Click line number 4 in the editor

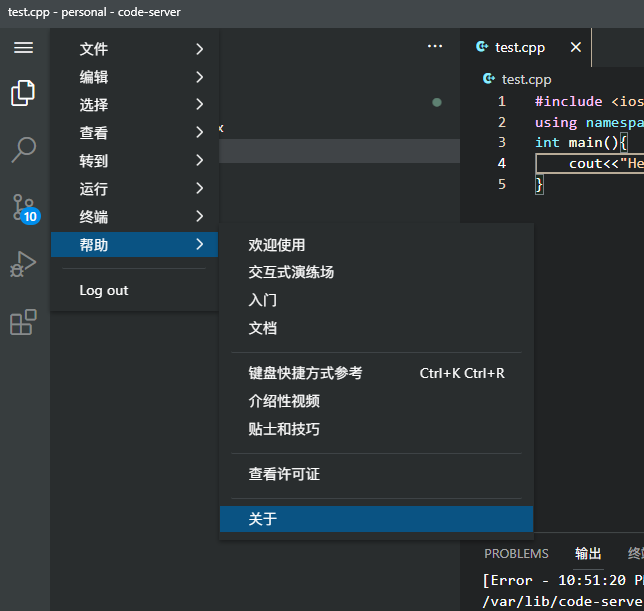(501, 163)
